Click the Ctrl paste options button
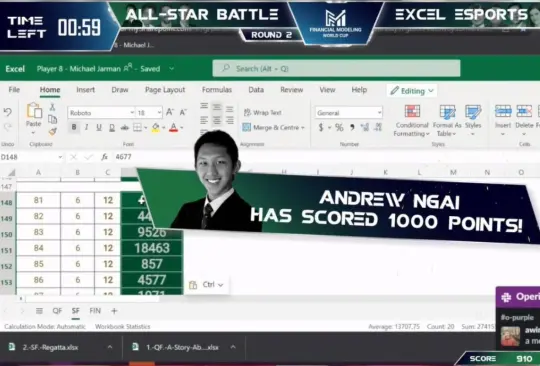This screenshot has height=366, width=540. click(206, 285)
